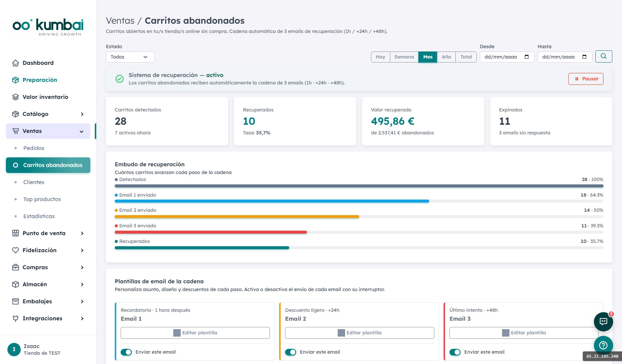The image size is (622, 364).
Task: Click the Hasta calendar picker icon
Action: pyautogui.click(x=585, y=57)
